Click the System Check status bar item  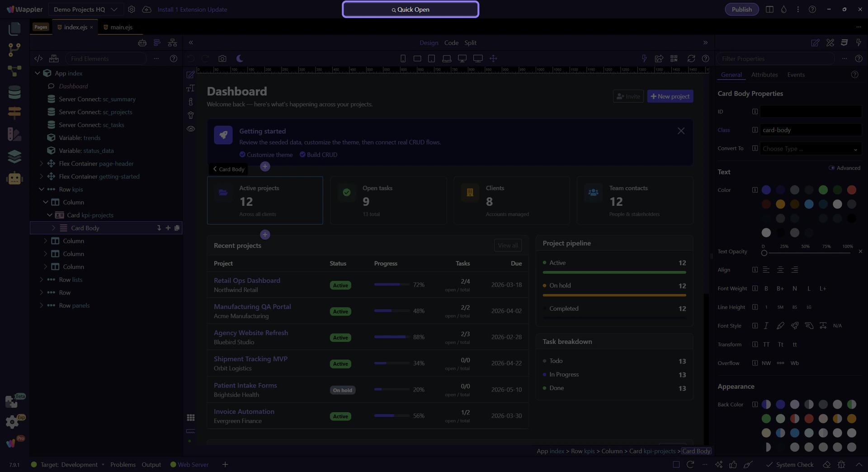click(x=789, y=465)
